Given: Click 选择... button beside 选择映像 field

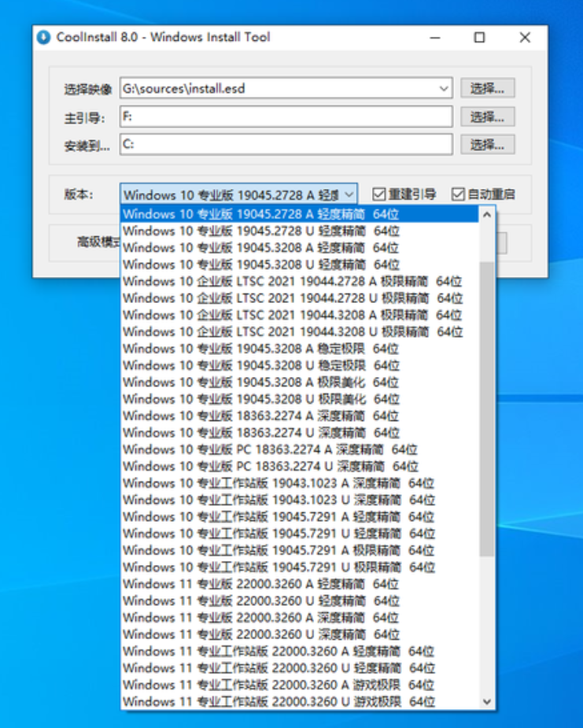Looking at the screenshot, I should [487, 88].
